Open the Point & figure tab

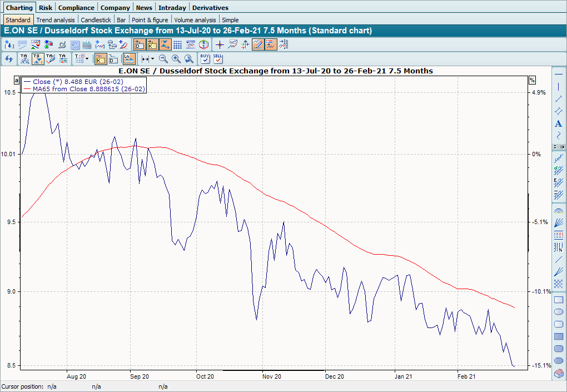click(x=150, y=20)
